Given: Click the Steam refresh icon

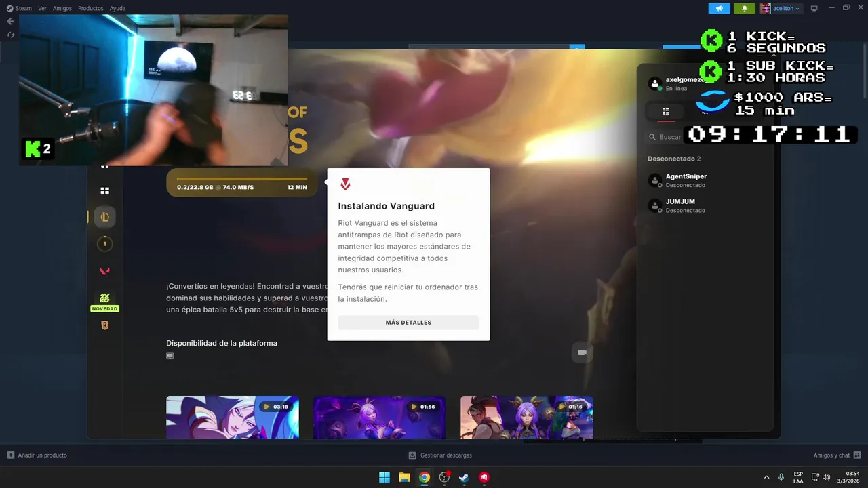Looking at the screenshot, I should (x=10, y=35).
